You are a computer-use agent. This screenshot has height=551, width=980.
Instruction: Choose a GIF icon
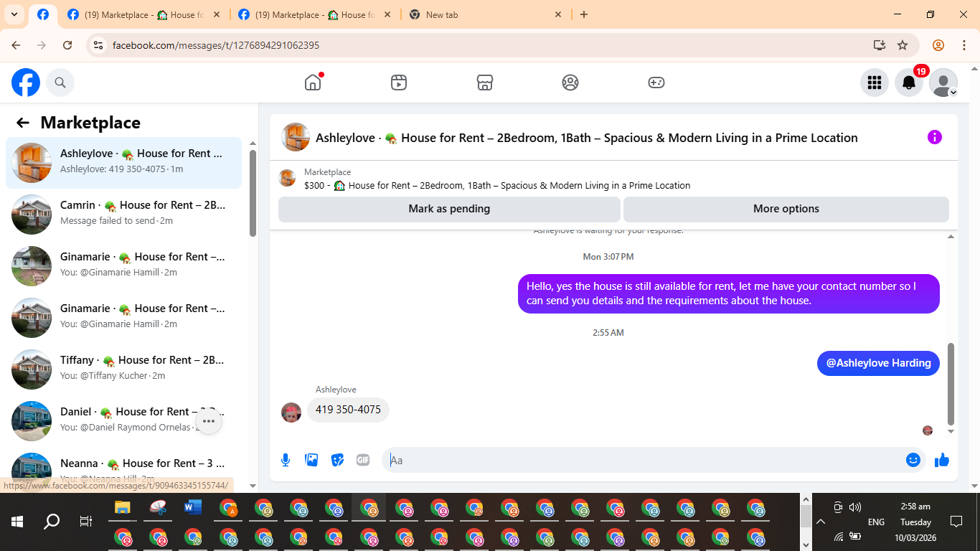(x=363, y=460)
